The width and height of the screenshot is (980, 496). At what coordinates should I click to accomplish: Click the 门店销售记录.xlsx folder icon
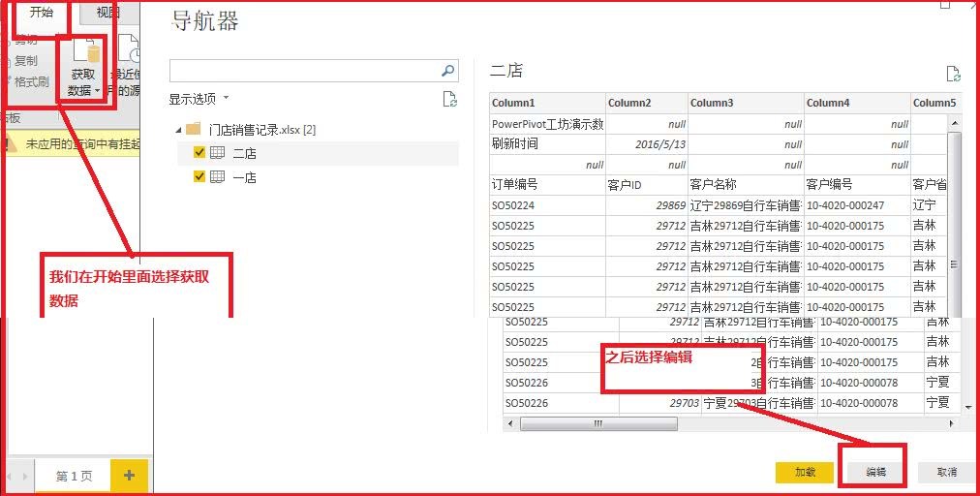[193, 129]
